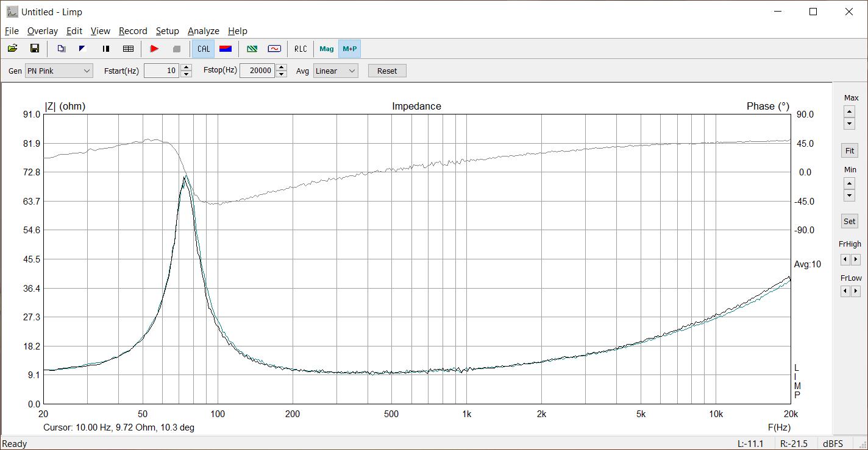Start recording with the red play icon

154,49
